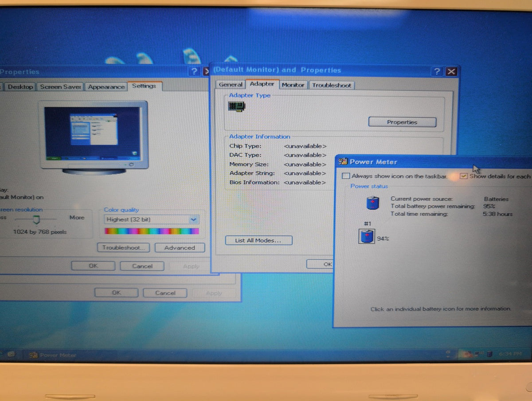This screenshot has width=532, height=401.
Task: Switch to the General tab in monitor properties
Action: point(231,85)
